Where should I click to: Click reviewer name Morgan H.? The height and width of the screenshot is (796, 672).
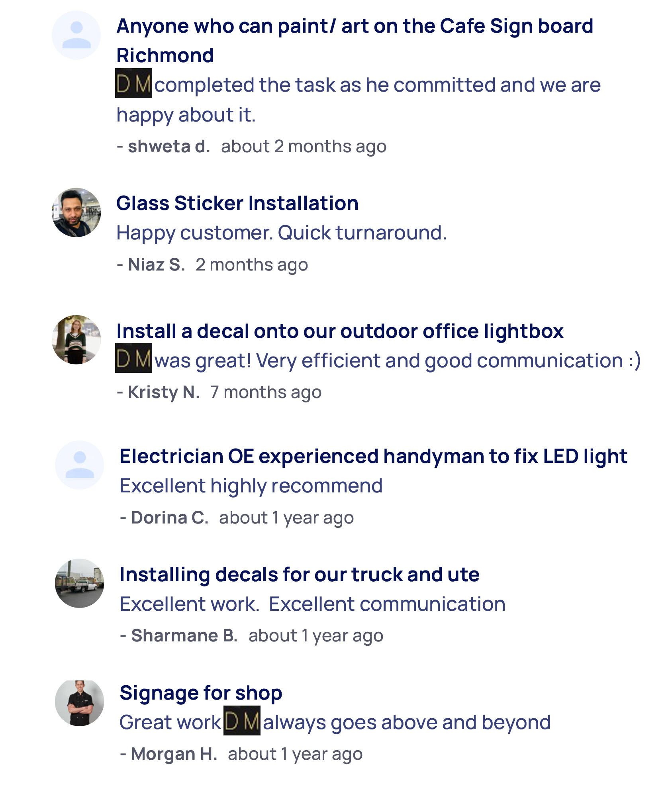(174, 754)
